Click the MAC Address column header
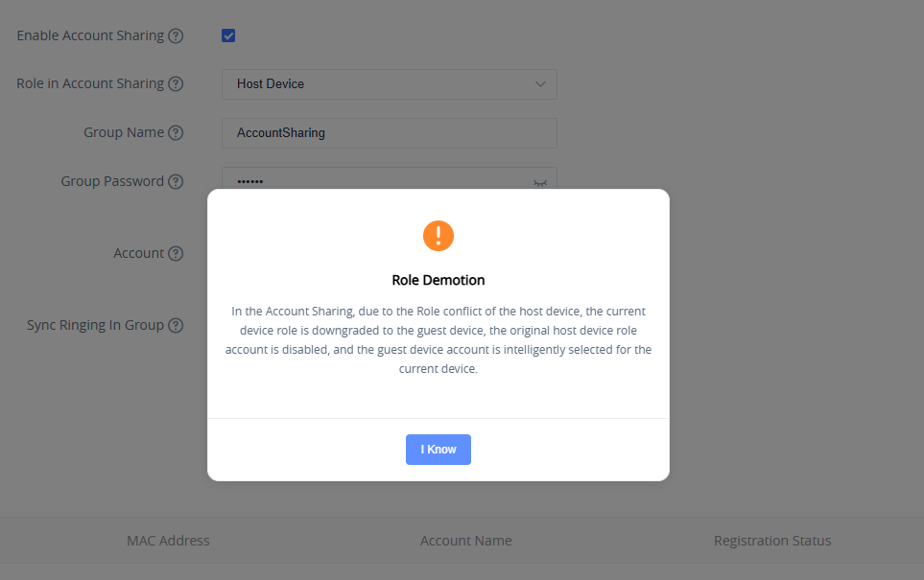Viewport: 924px width, 580px height. click(168, 541)
